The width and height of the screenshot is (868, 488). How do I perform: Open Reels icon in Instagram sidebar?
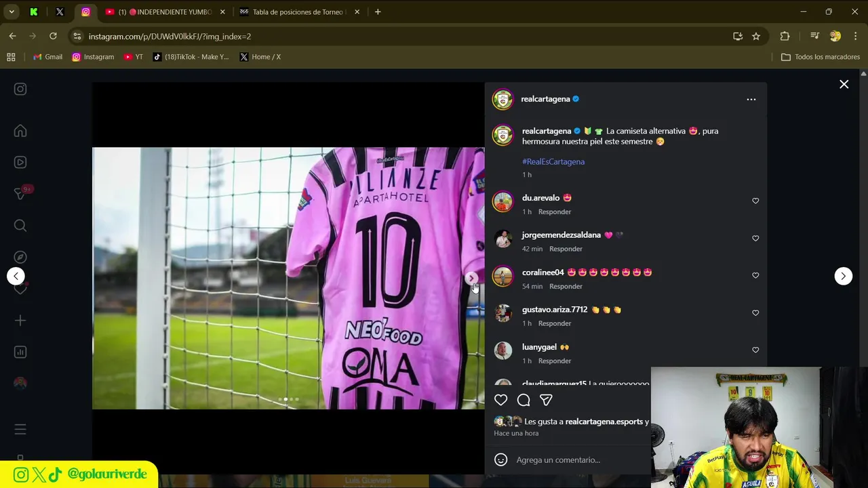pyautogui.click(x=20, y=162)
